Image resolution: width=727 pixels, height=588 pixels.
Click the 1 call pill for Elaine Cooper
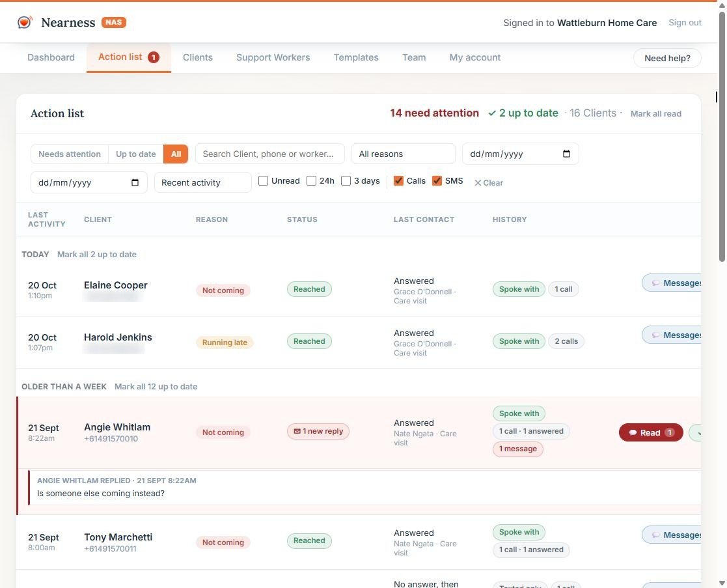[x=564, y=289]
